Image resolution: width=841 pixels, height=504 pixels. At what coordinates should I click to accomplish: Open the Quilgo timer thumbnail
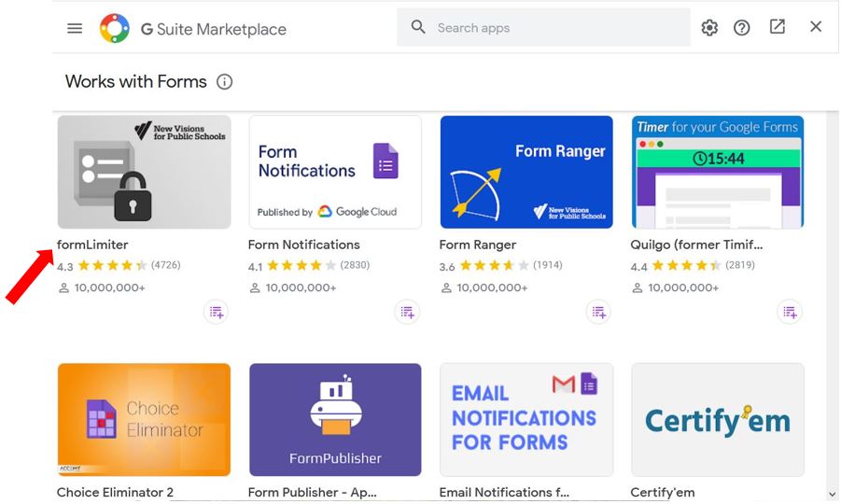click(x=718, y=172)
